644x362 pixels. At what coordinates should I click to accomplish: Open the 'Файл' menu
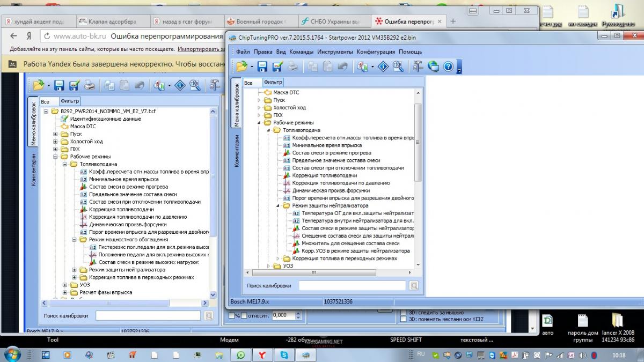coord(243,52)
